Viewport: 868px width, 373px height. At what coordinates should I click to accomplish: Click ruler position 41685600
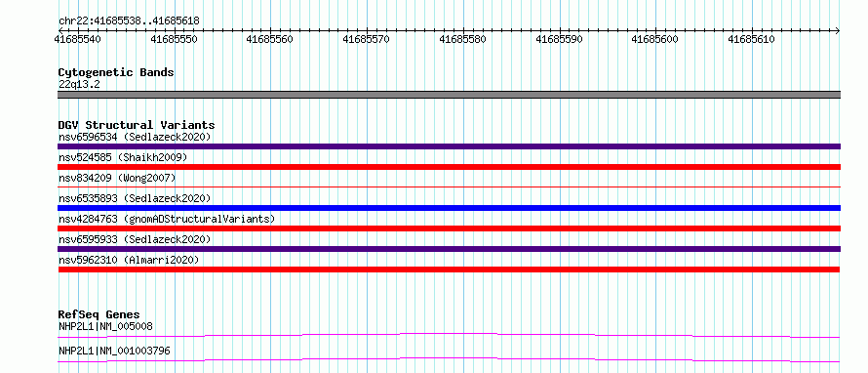click(x=654, y=39)
